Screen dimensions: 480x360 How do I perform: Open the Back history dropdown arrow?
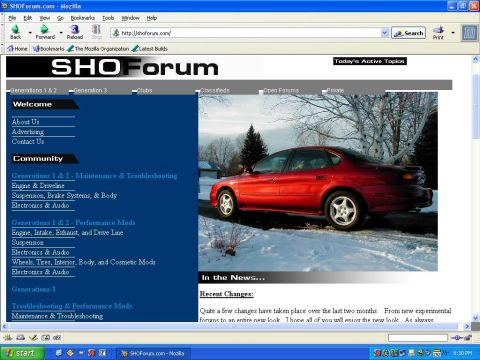pos(30,33)
